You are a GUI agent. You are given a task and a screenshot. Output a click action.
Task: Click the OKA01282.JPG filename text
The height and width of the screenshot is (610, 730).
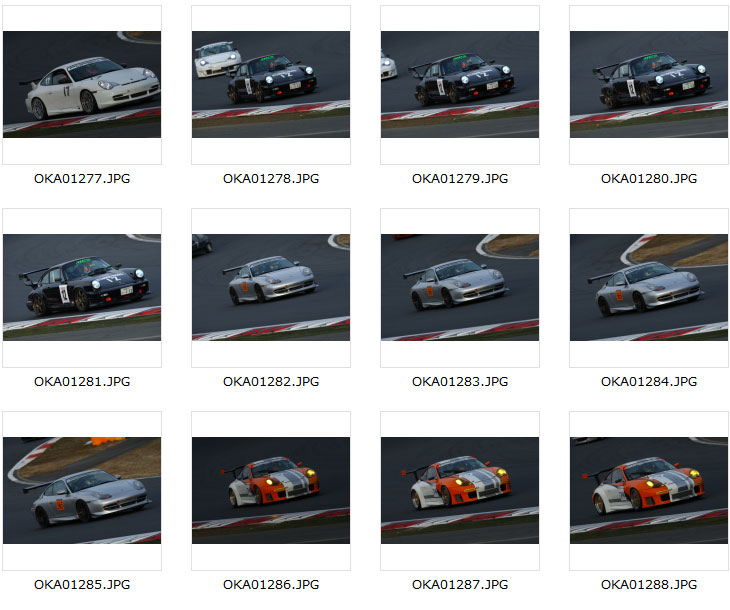[x=271, y=382]
